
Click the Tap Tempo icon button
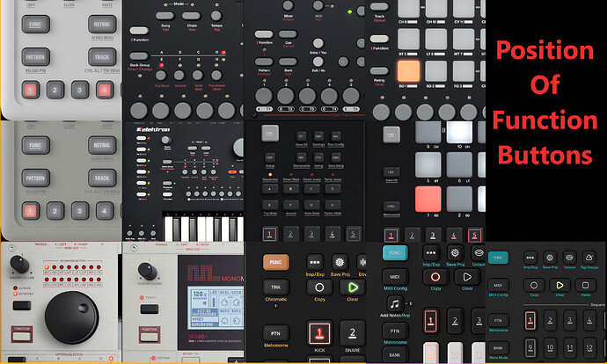point(589,258)
